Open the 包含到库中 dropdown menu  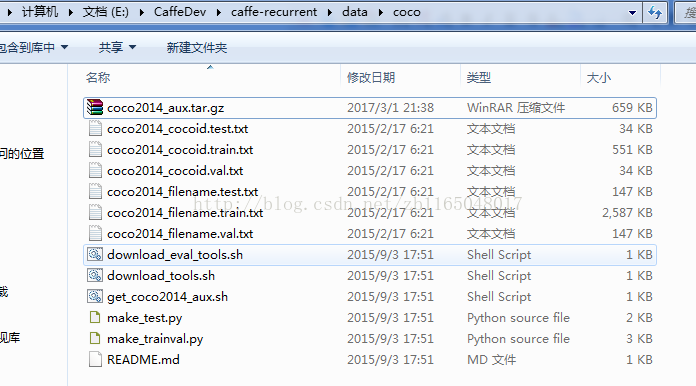33,47
